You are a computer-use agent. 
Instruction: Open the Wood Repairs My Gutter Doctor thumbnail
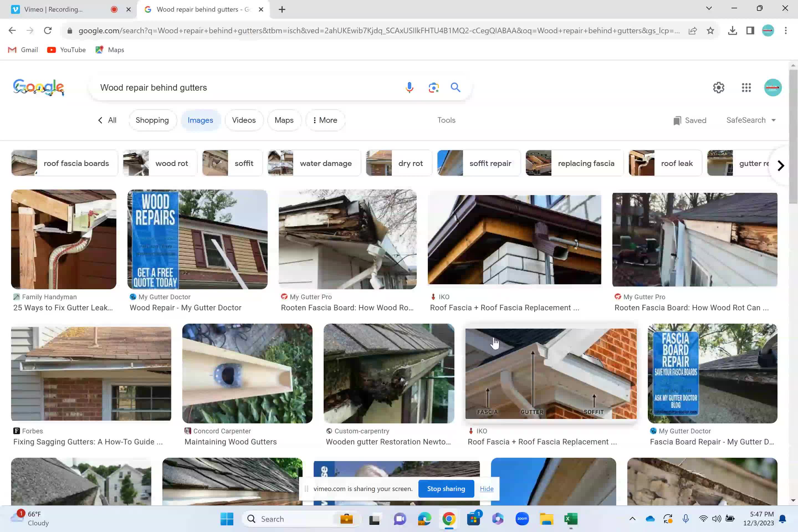click(197, 239)
